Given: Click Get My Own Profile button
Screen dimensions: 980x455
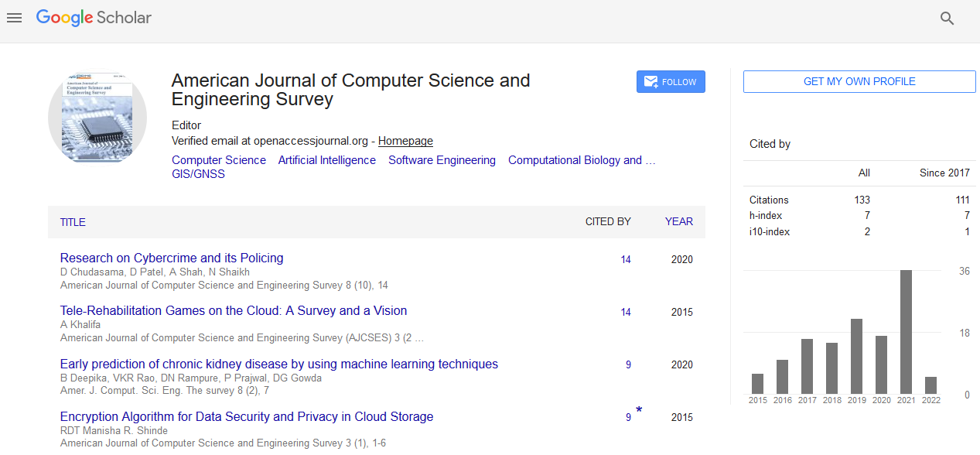Looking at the screenshot, I should point(859,82).
